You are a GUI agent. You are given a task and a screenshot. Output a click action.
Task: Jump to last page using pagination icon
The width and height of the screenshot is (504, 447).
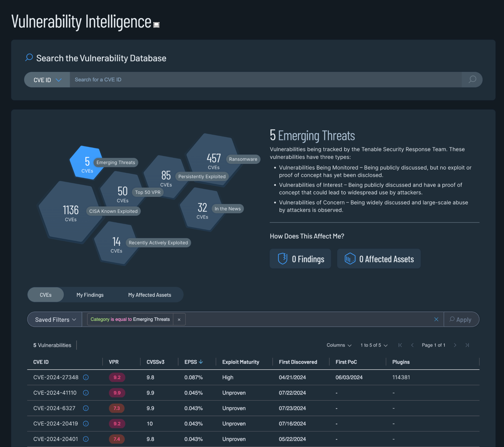(468, 345)
